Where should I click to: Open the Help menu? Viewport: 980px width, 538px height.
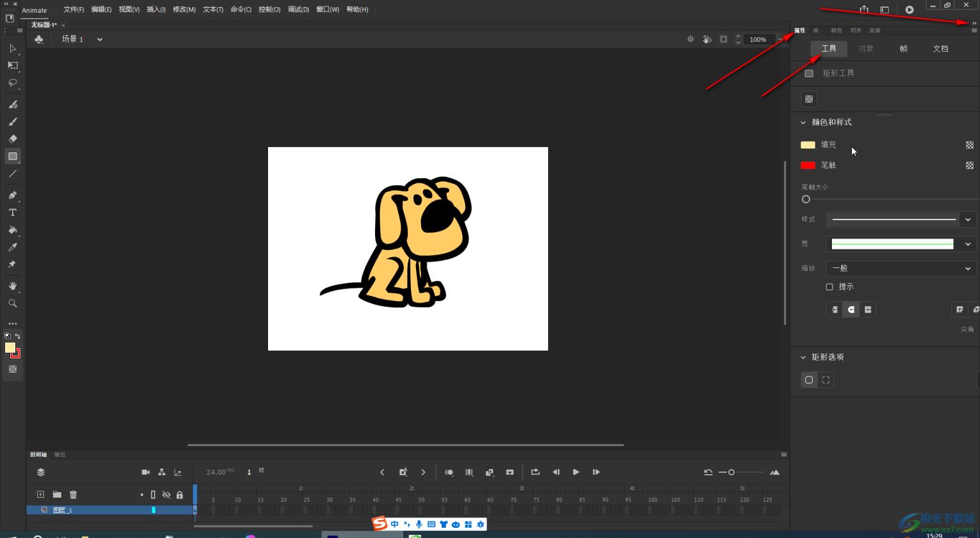coord(357,10)
